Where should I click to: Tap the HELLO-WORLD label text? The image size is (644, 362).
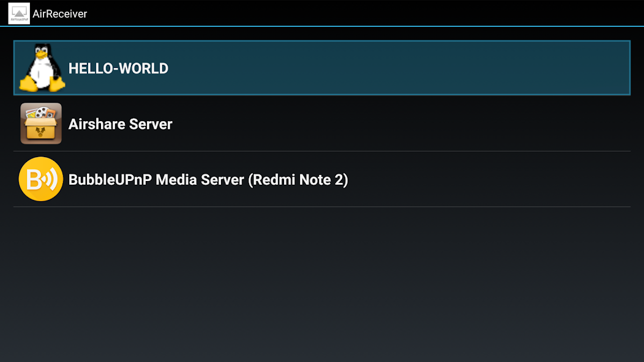coord(118,68)
